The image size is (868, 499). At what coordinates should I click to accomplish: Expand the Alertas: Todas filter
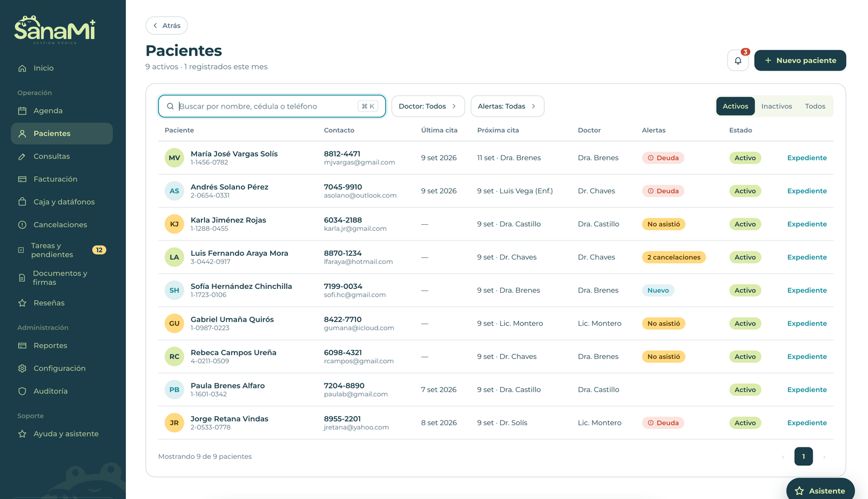point(507,106)
